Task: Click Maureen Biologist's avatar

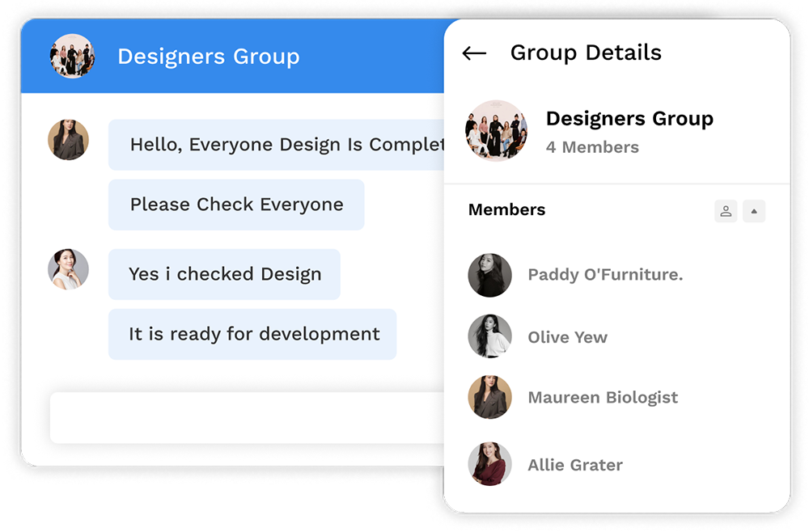Action: [x=489, y=397]
